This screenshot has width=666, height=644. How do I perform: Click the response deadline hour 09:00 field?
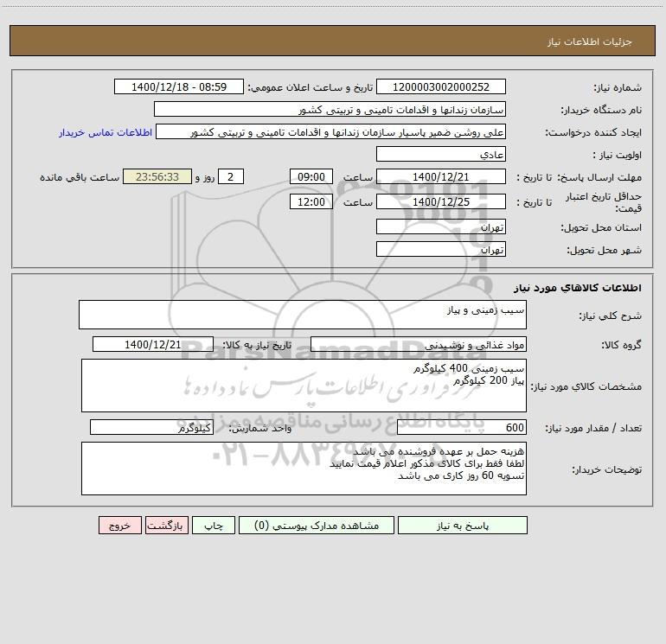(x=311, y=176)
